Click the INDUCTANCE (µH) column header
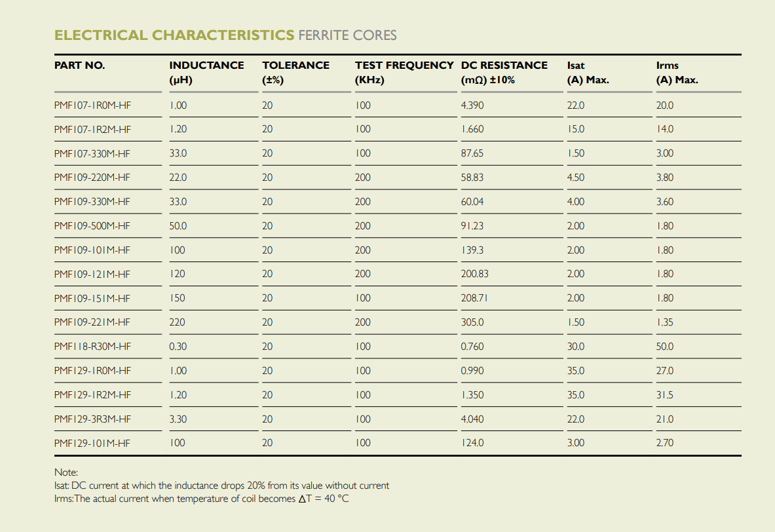The image size is (775, 532). (206, 72)
